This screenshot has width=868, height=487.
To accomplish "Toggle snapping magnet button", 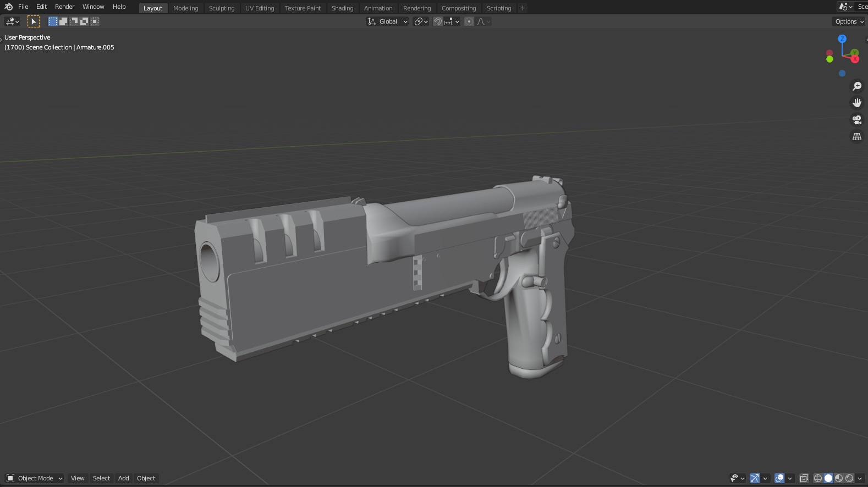I will coord(438,21).
